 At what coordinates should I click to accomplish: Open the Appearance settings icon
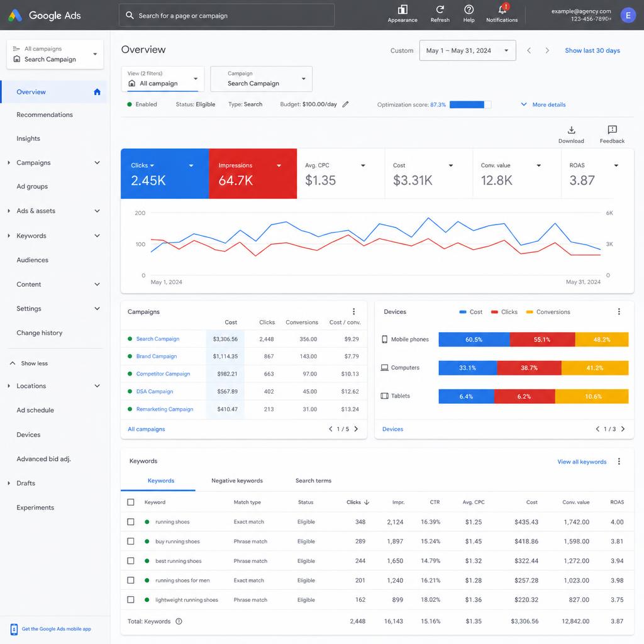pos(402,9)
